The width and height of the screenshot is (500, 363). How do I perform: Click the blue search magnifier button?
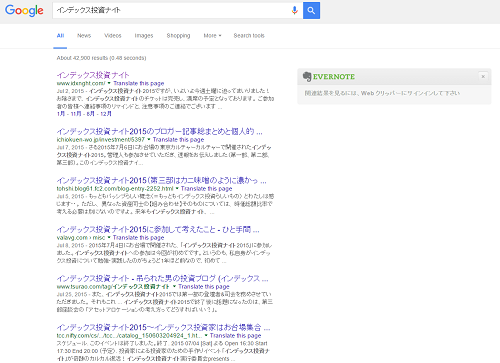[311, 10]
